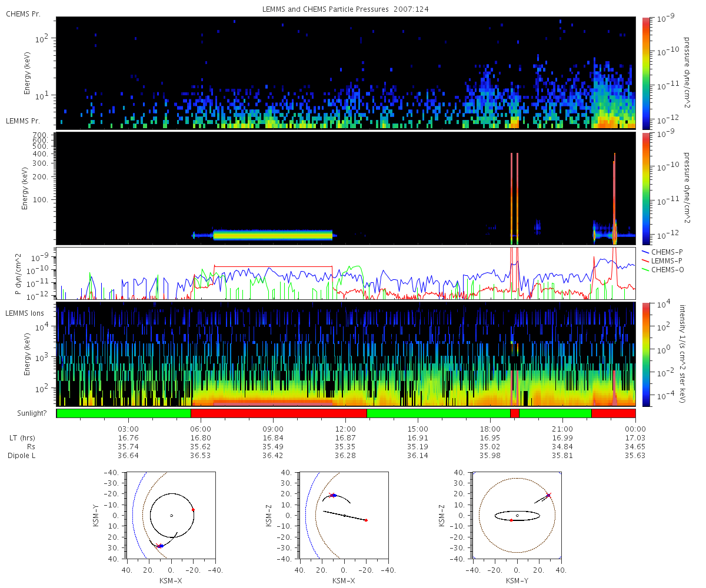Click the first green Sunlight bar segment
706x588 pixels.
124,413
